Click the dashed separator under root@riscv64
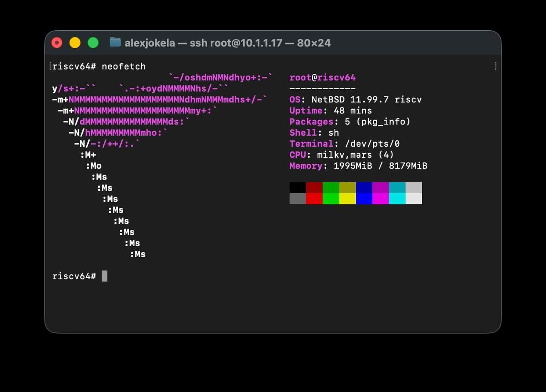This screenshot has width=546, height=392. 322,88
